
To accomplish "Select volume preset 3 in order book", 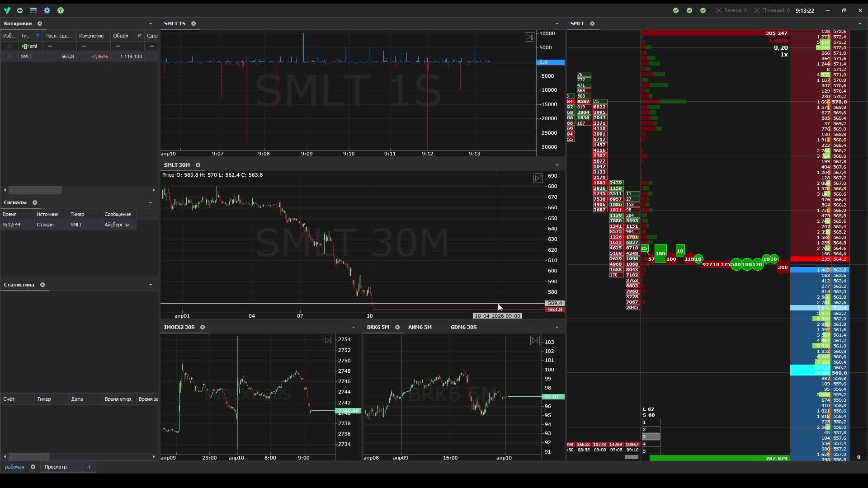I will pyautogui.click(x=651, y=436).
